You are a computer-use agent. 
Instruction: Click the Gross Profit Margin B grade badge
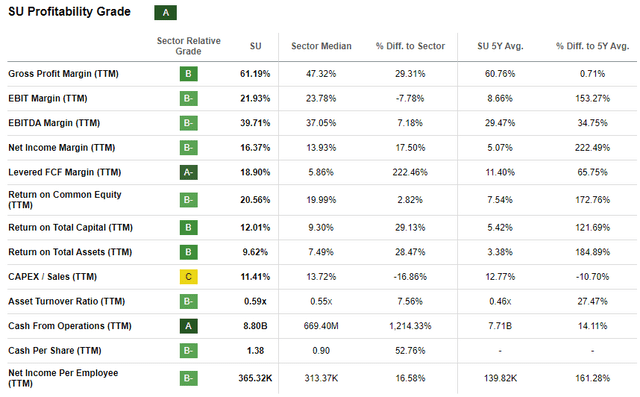[x=189, y=74]
